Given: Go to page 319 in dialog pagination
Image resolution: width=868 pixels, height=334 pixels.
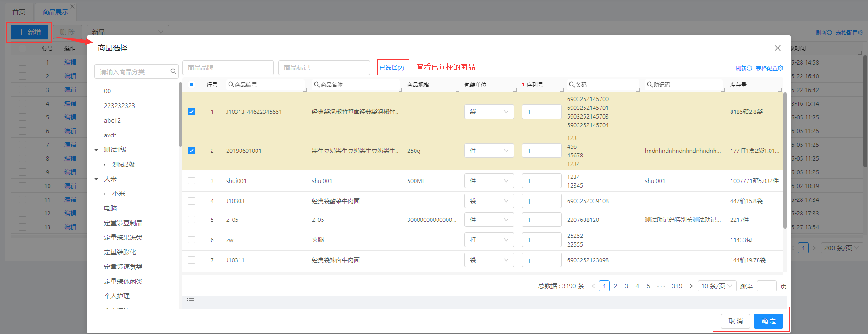Looking at the screenshot, I should 677,286.
